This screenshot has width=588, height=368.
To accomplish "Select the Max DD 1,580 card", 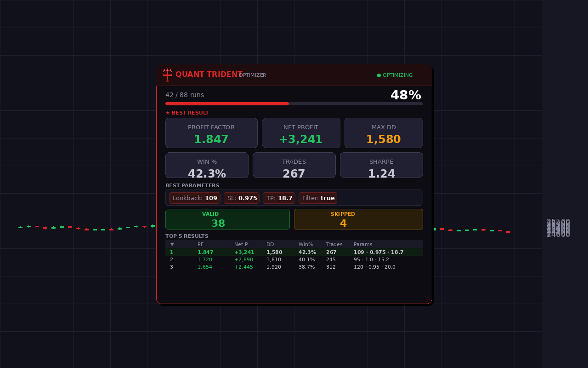I will pos(384,133).
